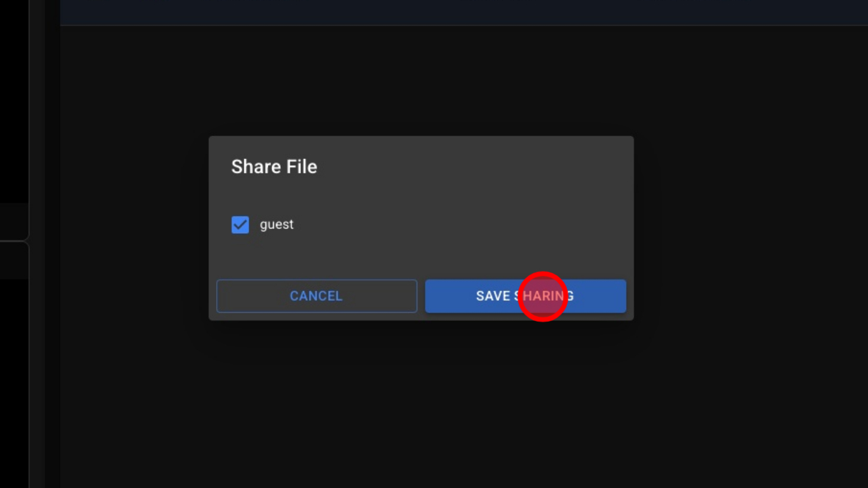
Task: Disable guest access via its checkbox
Action: click(x=240, y=225)
